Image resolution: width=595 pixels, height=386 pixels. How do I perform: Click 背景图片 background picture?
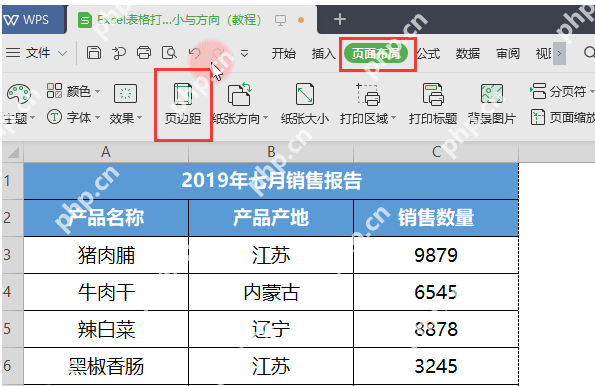pyautogui.click(x=492, y=104)
